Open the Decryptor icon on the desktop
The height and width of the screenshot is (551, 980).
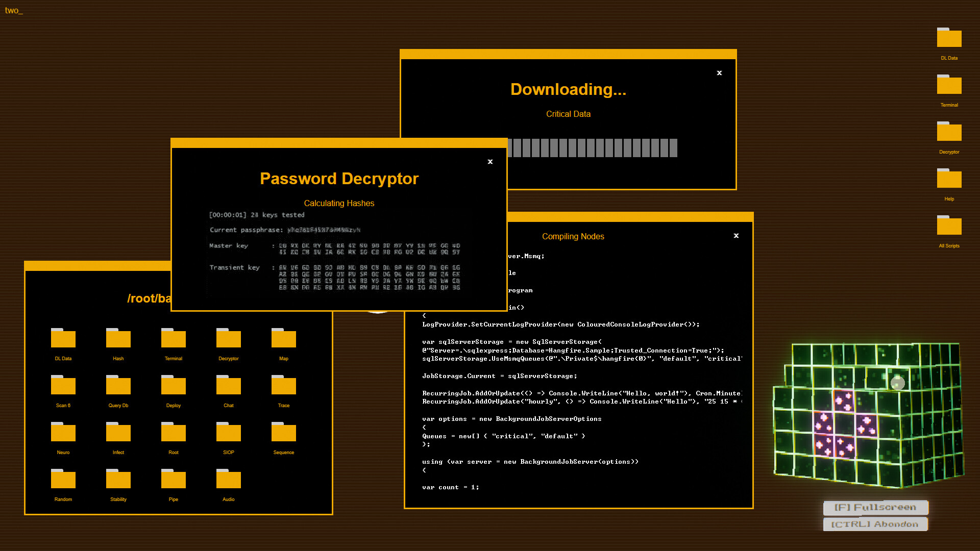coord(948,132)
